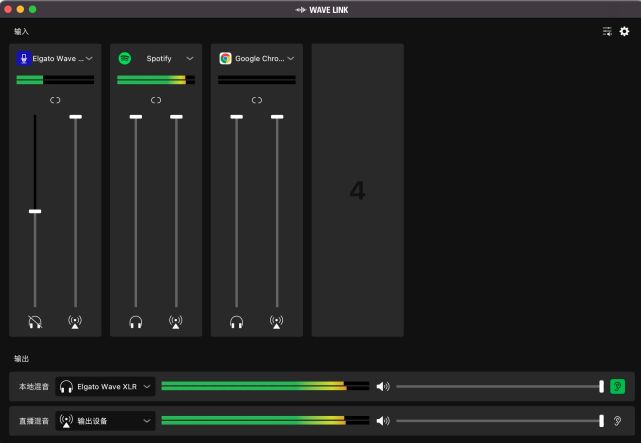
Task: Mute Elgato Wave stream mix output
Action: [x=75, y=322]
